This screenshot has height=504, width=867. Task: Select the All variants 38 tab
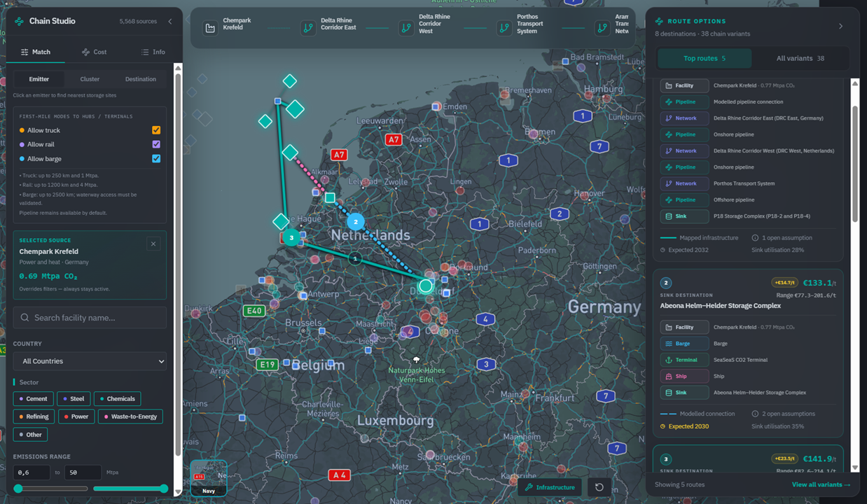800,58
